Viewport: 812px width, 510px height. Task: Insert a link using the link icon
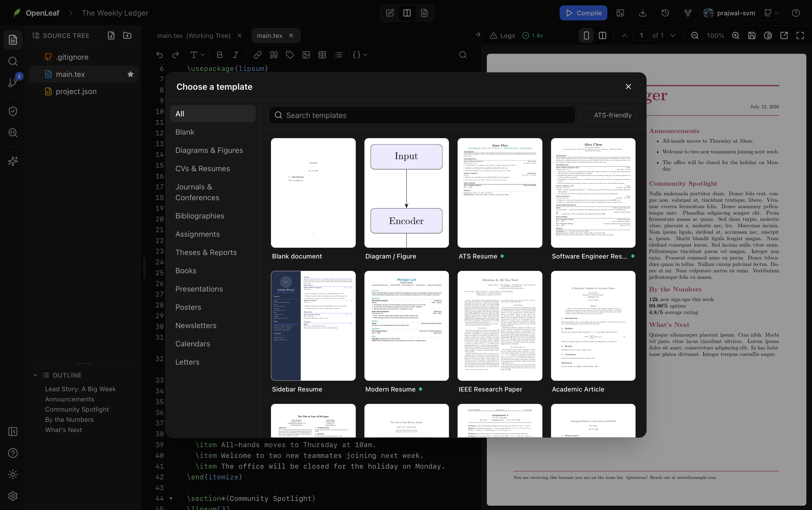(258, 55)
